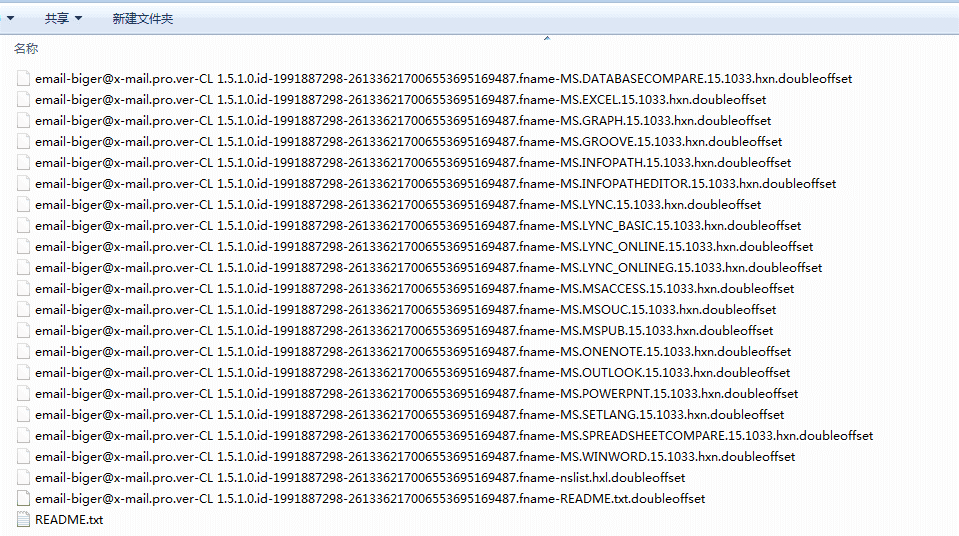
Task: Click the file icon for README.txt.doubleoffset
Action: [23, 499]
